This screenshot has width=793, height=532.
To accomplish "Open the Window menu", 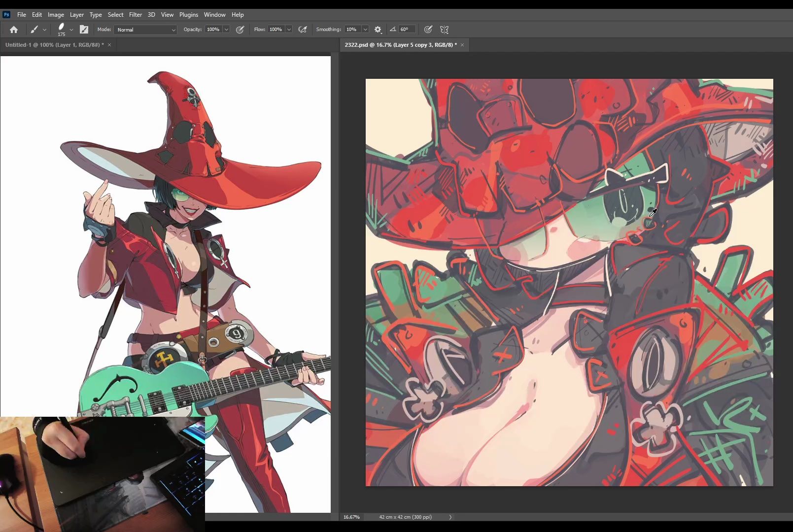I will pos(215,15).
